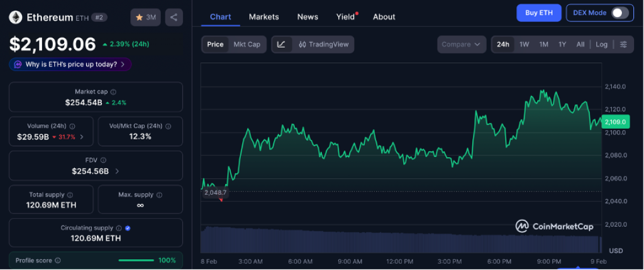Click Circulating supply verified badge
The height and width of the screenshot is (270, 644).
(128, 228)
